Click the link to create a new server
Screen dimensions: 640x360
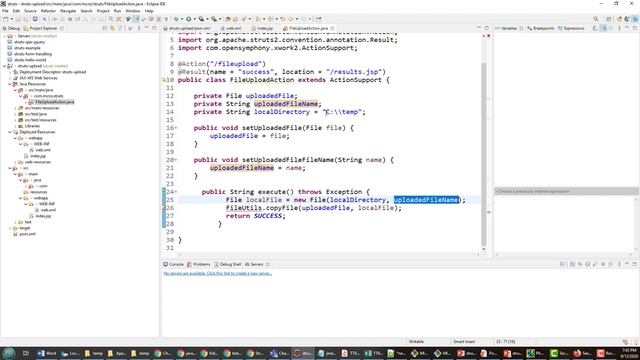218,273
